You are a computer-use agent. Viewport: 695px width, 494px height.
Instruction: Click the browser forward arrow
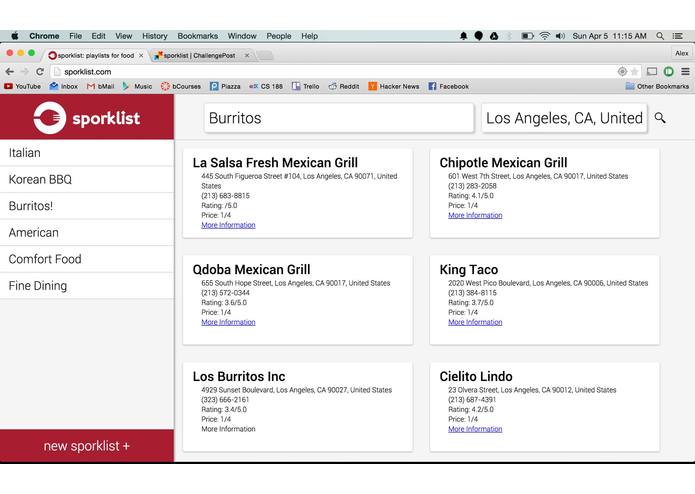pos(25,71)
